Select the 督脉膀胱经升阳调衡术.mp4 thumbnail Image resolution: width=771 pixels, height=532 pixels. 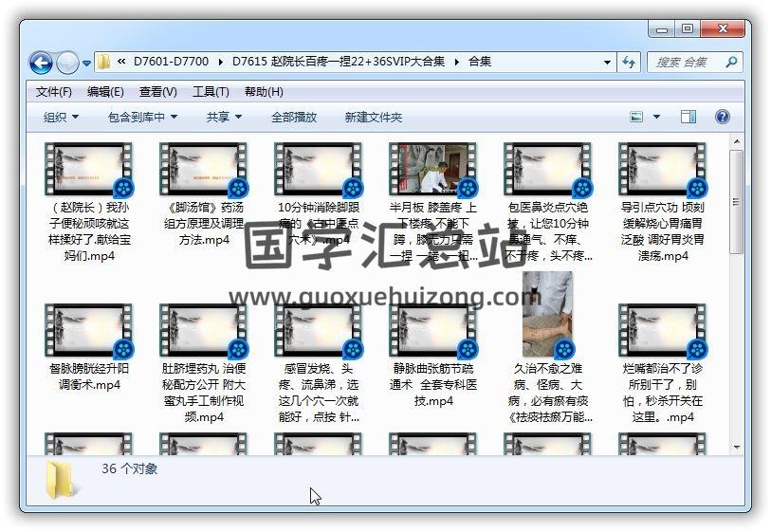point(88,330)
